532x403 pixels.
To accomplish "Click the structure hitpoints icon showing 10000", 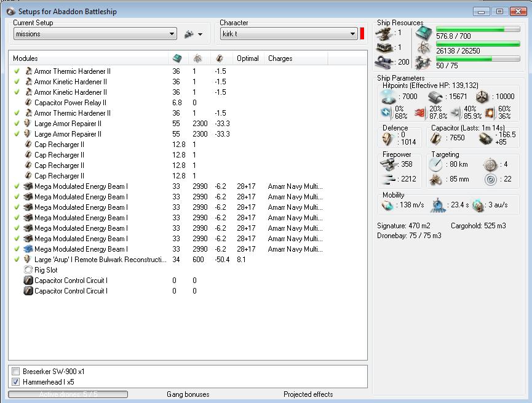I will tap(482, 97).
